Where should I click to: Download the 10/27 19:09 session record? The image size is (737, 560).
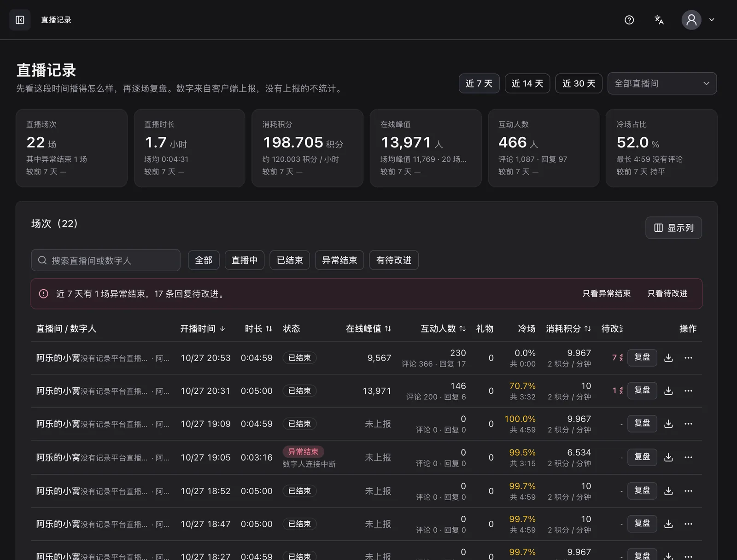(668, 424)
